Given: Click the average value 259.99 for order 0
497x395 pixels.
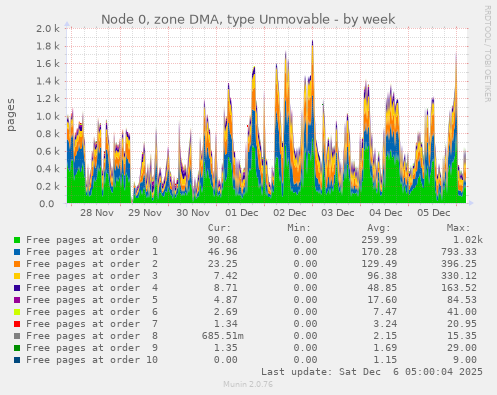Looking at the screenshot, I should pyautogui.click(x=379, y=240).
